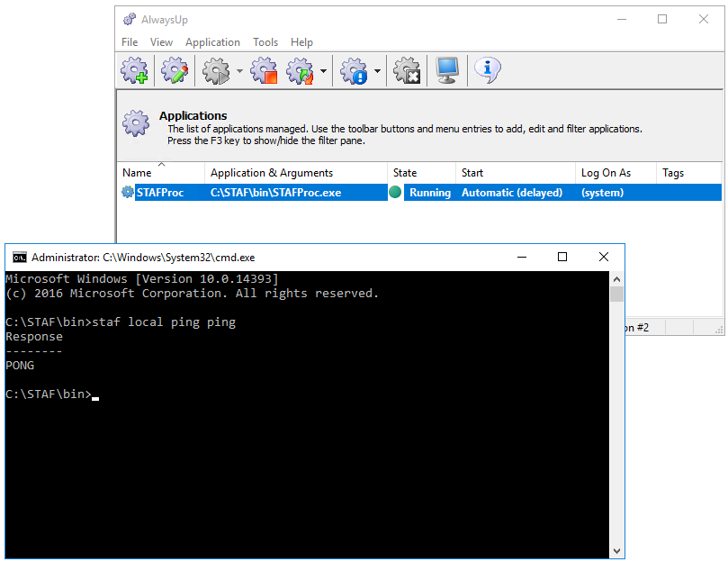
Task: Close the command prompt window
Action: [x=604, y=257]
